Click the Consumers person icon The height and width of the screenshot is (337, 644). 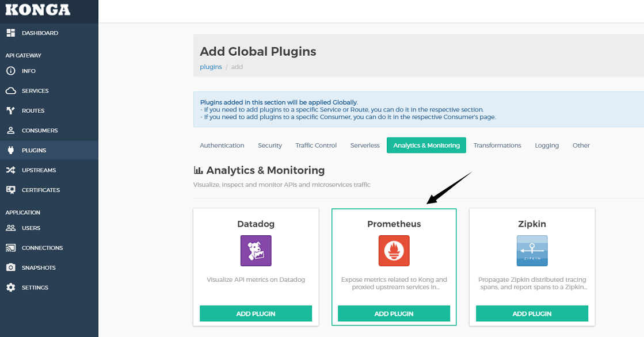(10, 131)
